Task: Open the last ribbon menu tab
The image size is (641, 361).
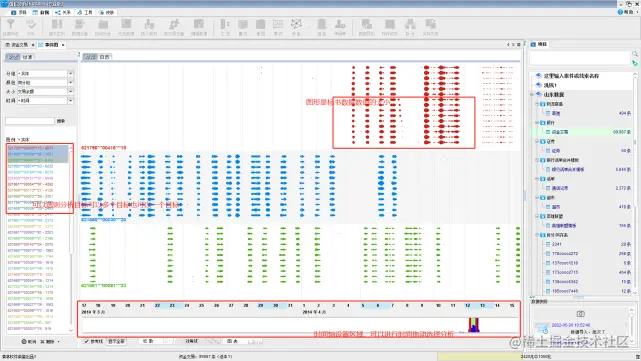Action: 107,13
